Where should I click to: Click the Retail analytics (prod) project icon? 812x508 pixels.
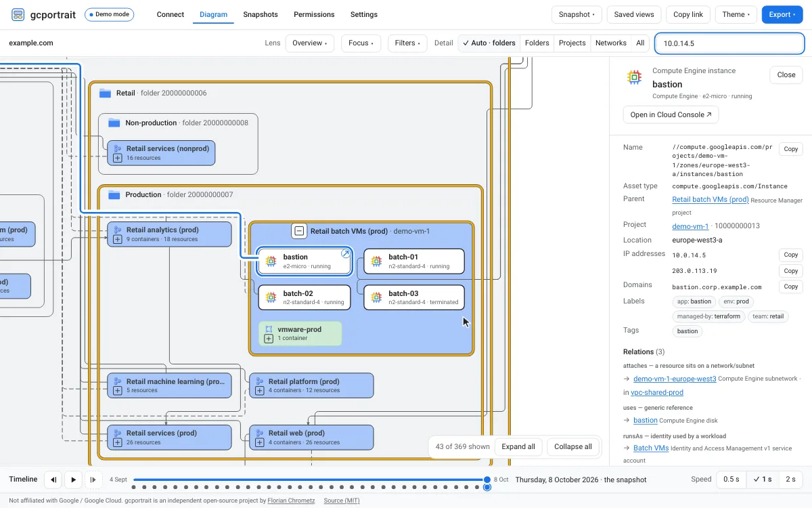tap(117, 230)
